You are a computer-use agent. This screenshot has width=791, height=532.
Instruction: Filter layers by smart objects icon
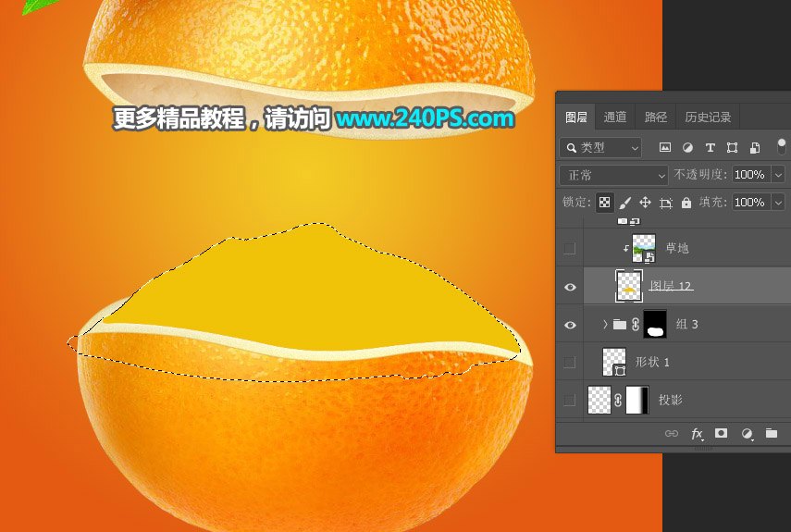tap(755, 148)
